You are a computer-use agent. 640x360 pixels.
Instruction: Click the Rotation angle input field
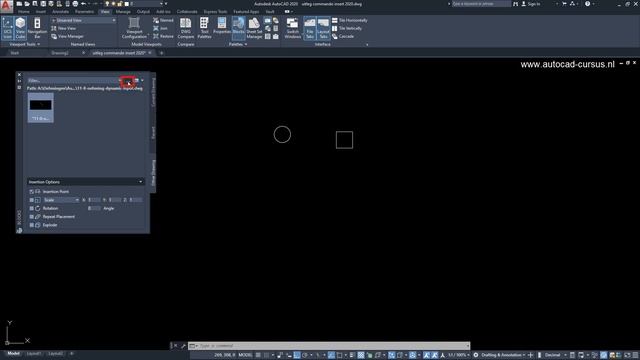[x=94, y=208]
